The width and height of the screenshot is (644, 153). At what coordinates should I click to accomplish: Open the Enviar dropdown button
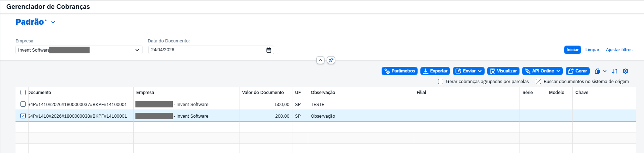pos(469,71)
